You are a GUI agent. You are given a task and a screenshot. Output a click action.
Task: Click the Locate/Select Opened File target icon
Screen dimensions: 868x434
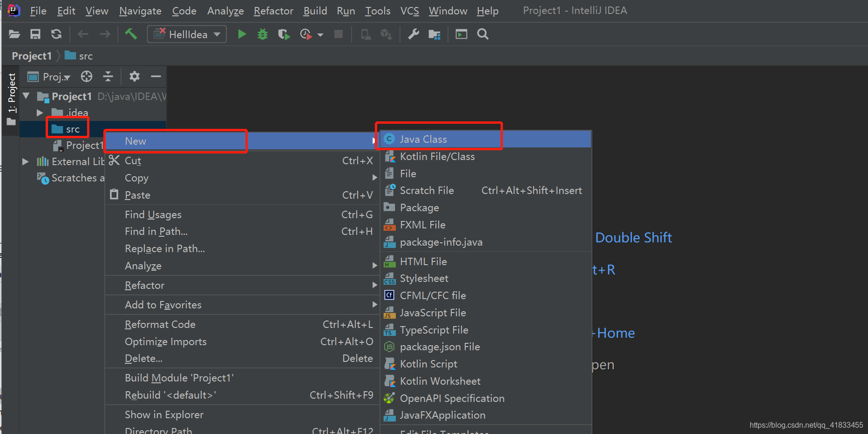click(87, 76)
